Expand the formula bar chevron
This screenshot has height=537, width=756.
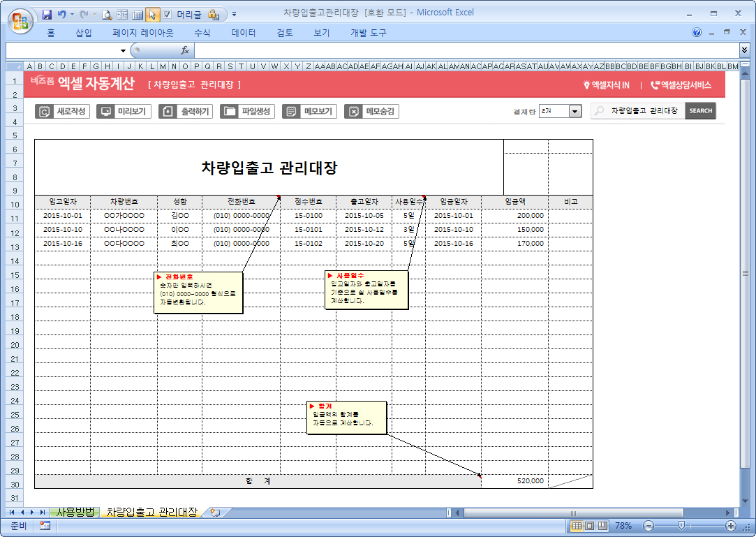pyautogui.click(x=744, y=50)
